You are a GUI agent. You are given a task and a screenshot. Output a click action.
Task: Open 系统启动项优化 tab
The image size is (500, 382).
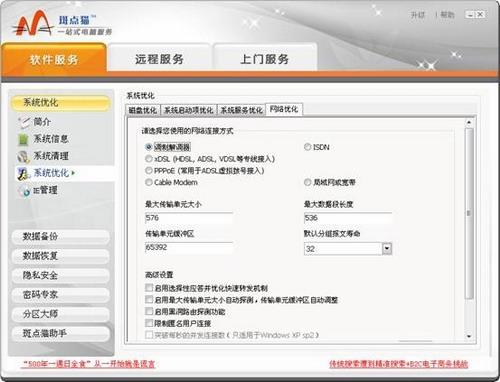pyautogui.click(x=189, y=110)
